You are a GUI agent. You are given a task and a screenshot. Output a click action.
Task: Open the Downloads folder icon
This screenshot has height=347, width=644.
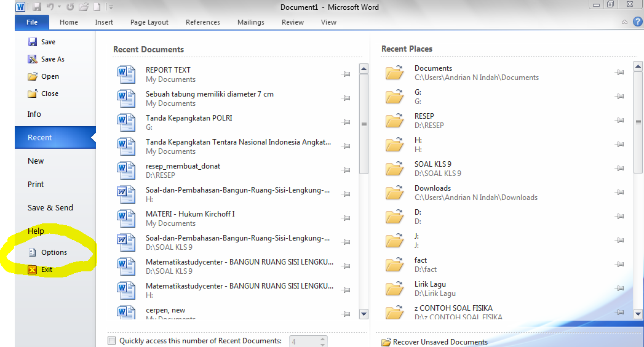(x=394, y=192)
